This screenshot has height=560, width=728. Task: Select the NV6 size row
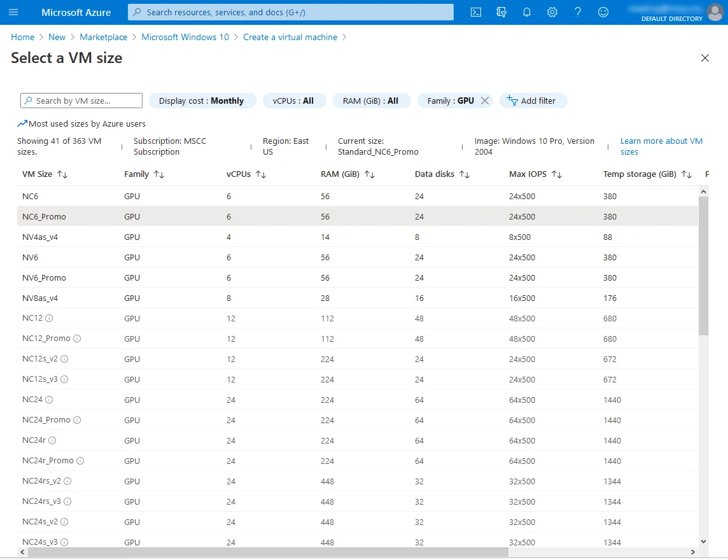click(358, 257)
